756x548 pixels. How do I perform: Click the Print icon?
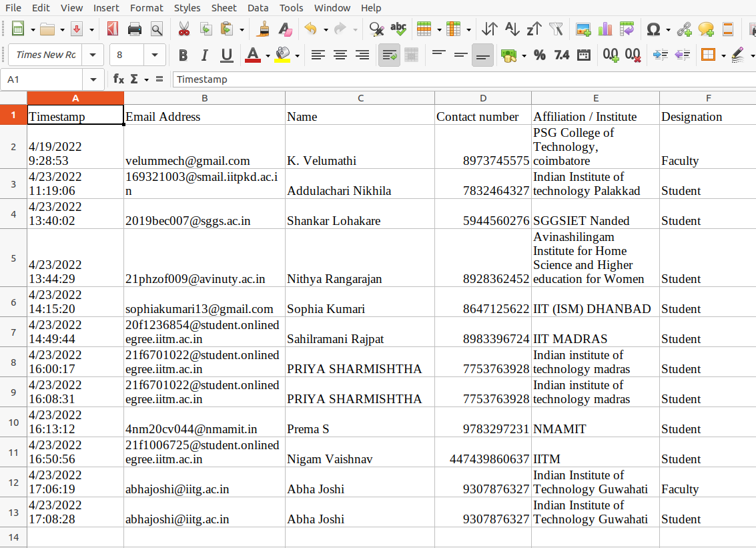pos(135,29)
